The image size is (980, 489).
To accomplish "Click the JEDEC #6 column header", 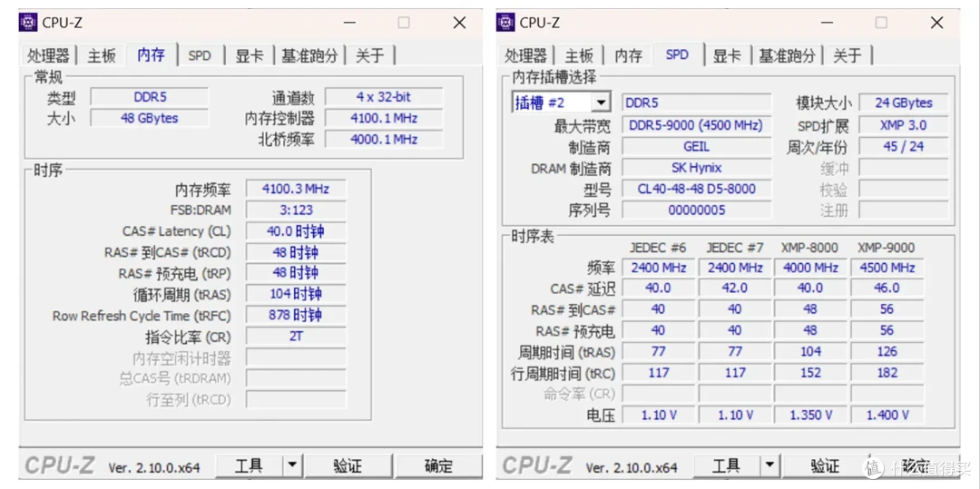I will tap(658, 248).
